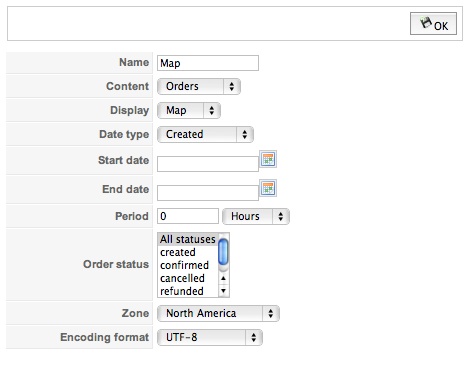Click into the Period number field
468x365 pixels.
click(188, 216)
